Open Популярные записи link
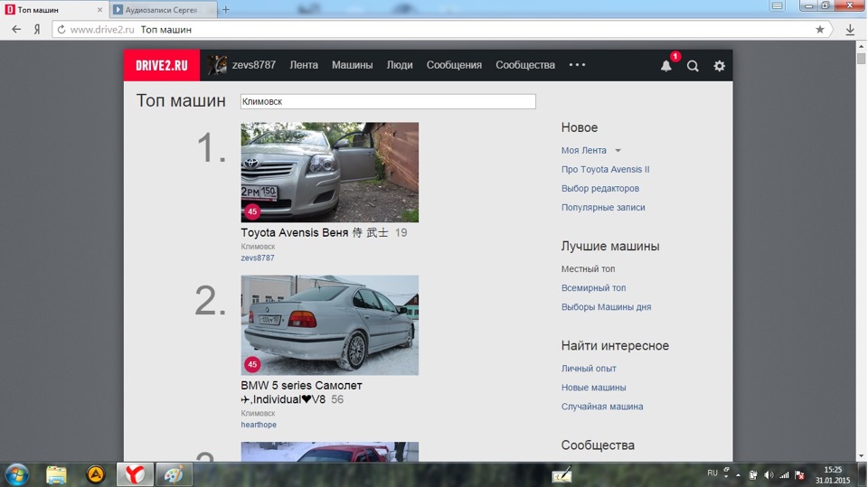The image size is (868, 487). coord(603,208)
